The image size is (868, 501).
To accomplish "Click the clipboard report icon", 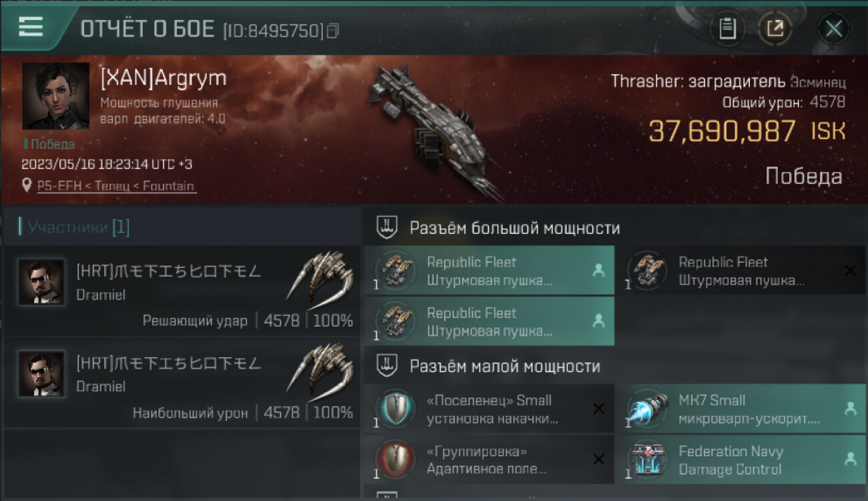I will (728, 29).
